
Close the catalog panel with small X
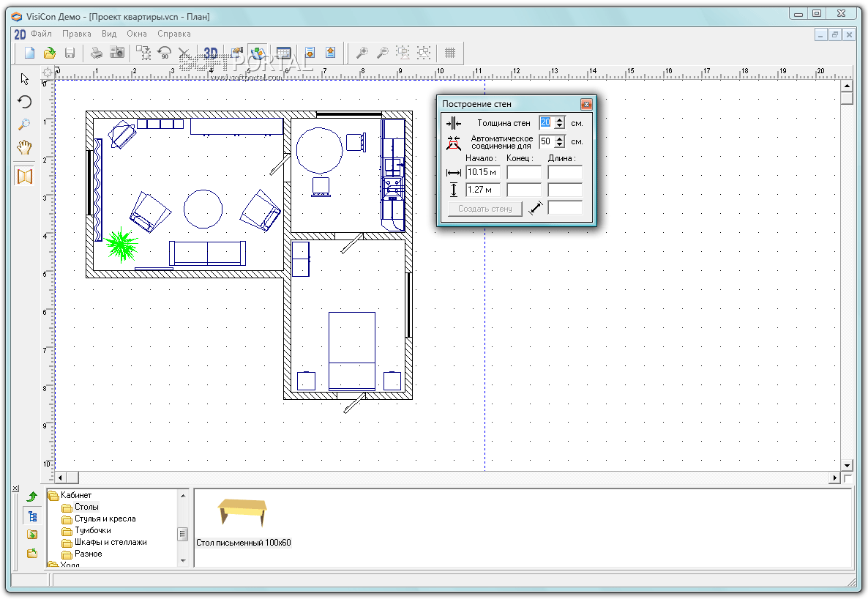click(15, 488)
